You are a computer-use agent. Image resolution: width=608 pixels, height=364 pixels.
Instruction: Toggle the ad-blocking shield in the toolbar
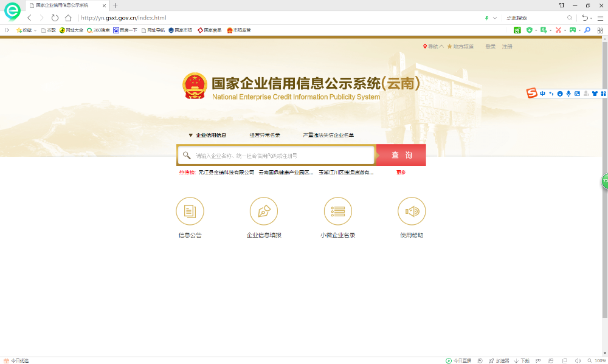pyautogui.click(x=528, y=30)
